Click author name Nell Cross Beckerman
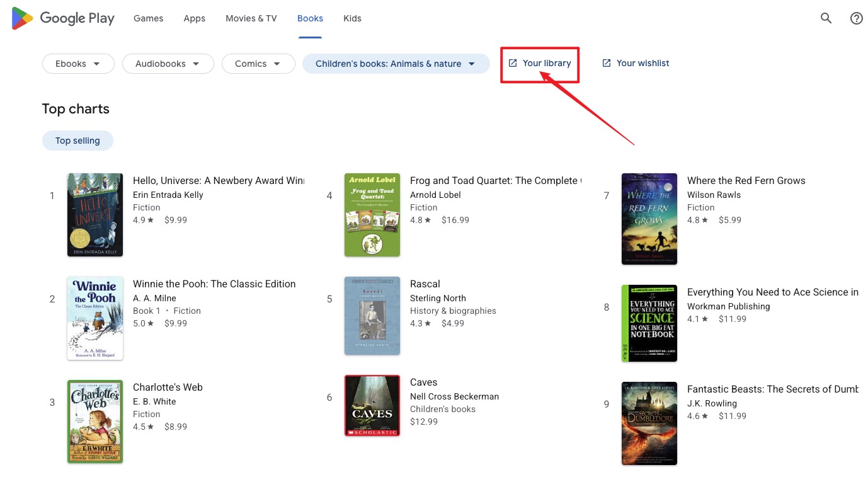868x477 pixels. tap(454, 396)
